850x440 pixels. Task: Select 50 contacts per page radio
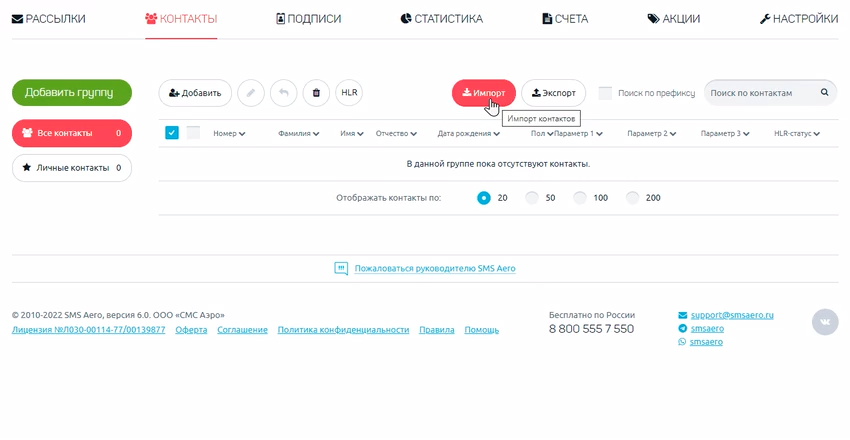point(532,198)
